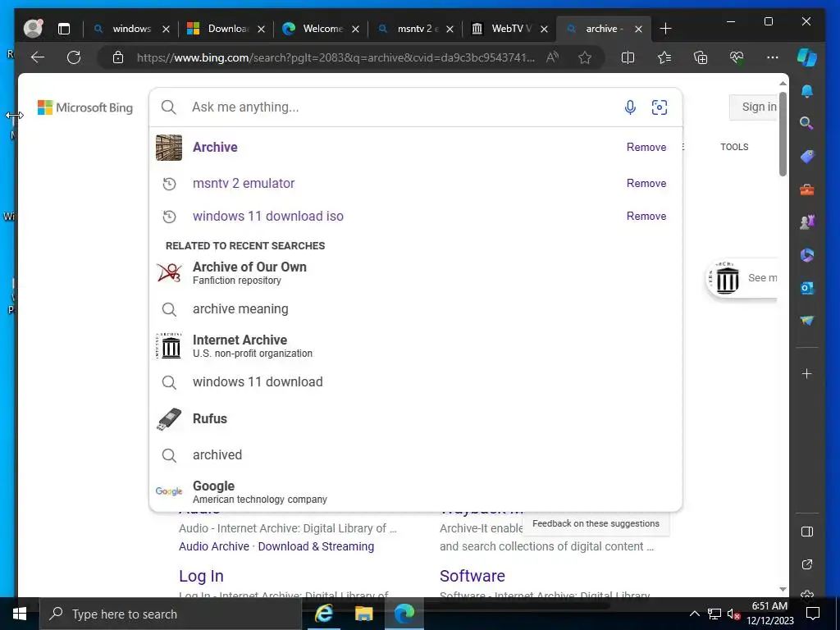Open Outlook icon in sidebar
Screen dimensions: 840x630
(x=807, y=288)
